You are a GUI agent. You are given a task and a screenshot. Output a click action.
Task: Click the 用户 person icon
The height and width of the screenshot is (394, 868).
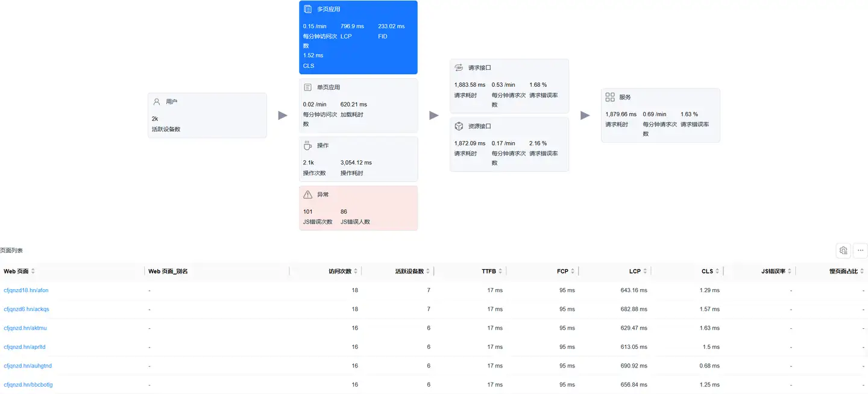tap(157, 102)
